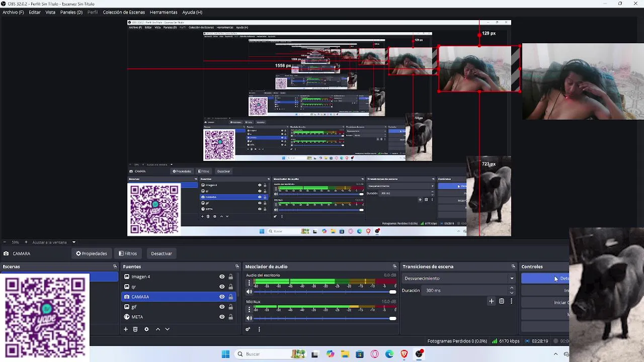Open File Explorer from the taskbar
Screen dimensions: 644x362
[345, 354]
